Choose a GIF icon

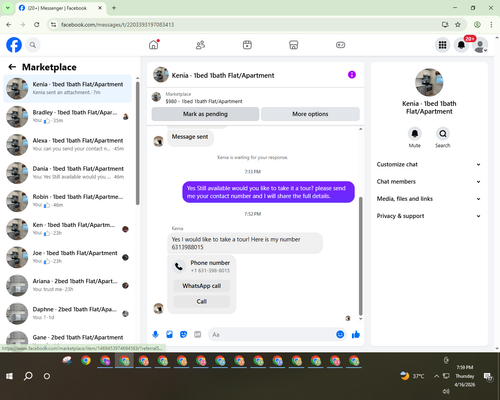tap(198, 334)
